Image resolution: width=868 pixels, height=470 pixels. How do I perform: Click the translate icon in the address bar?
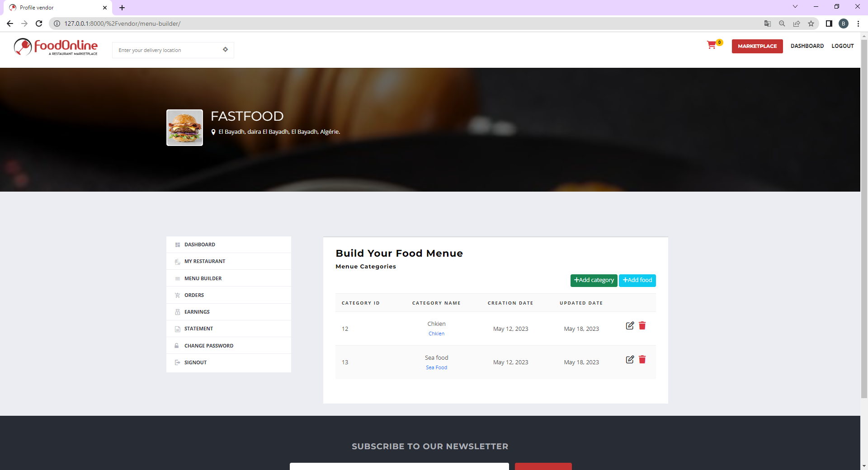point(767,23)
